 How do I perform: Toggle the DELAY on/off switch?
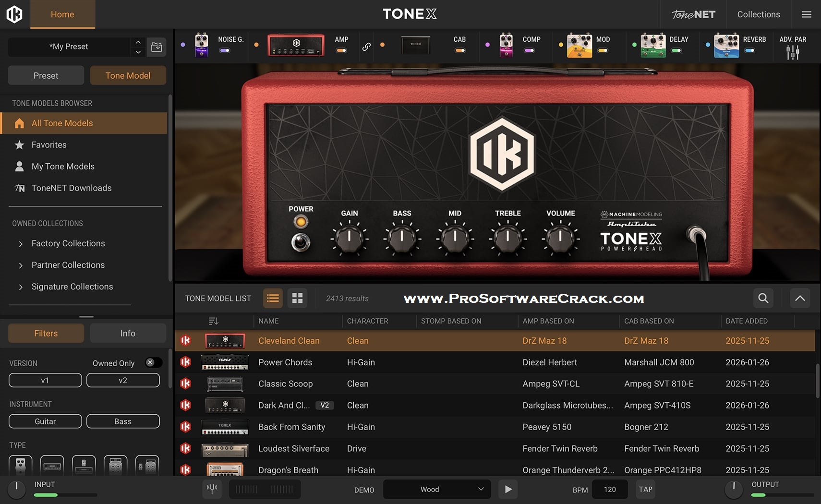point(676,50)
